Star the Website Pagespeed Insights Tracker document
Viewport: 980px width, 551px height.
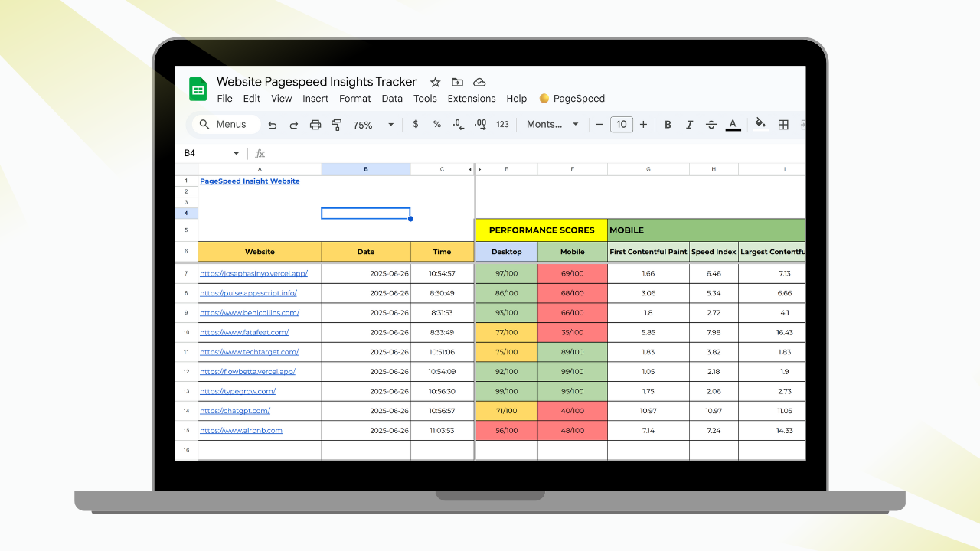click(435, 82)
